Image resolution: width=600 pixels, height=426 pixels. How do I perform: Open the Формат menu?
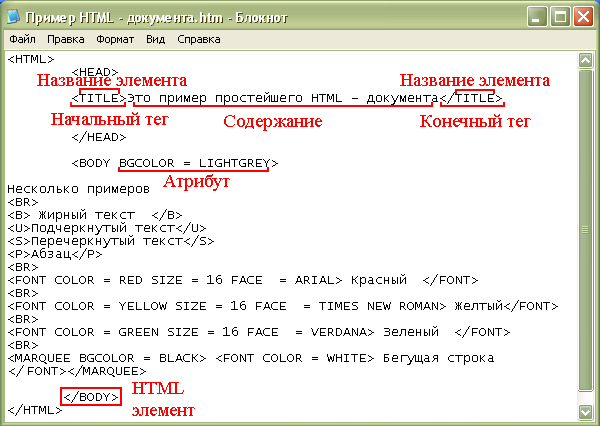pos(115,39)
